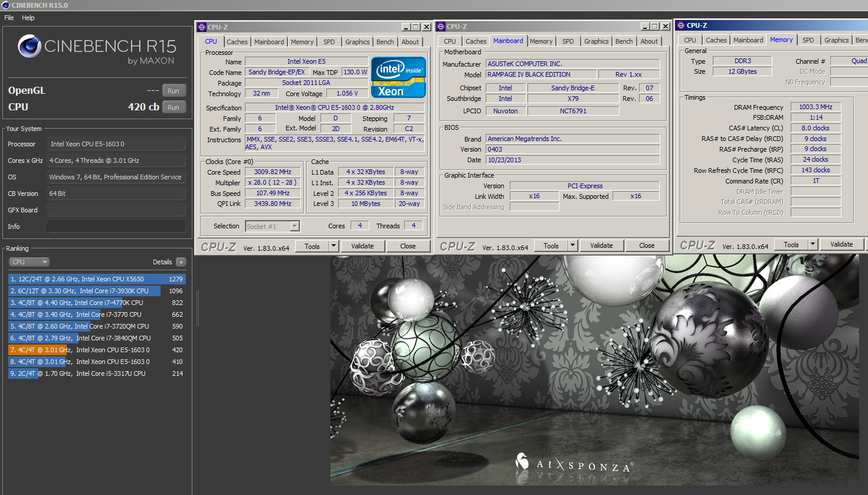Select ranking row Core i5-3317U score 214
The height and width of the screenshot is (495, 868).
pos(97,373)
